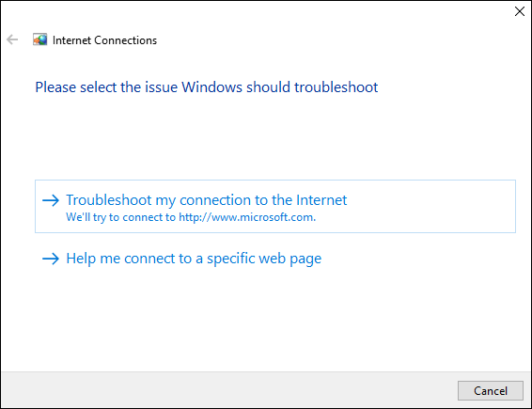Click We'll try to connect description

191,217
